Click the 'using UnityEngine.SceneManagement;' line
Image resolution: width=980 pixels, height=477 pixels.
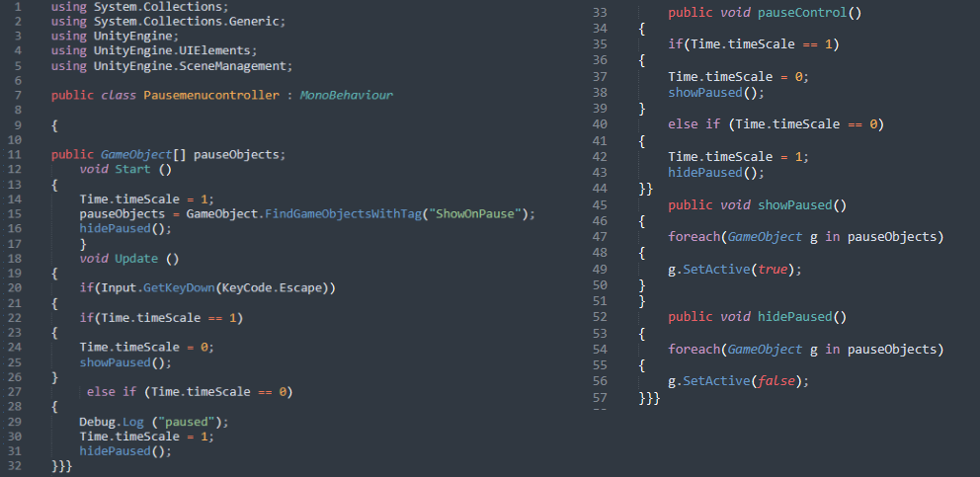pos(172,65)
